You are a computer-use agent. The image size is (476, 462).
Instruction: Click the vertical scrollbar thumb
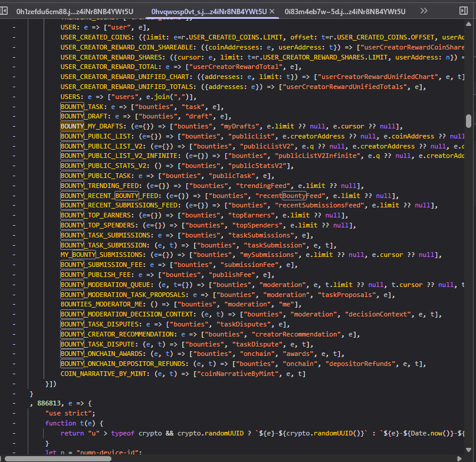(x=468, y=121)
